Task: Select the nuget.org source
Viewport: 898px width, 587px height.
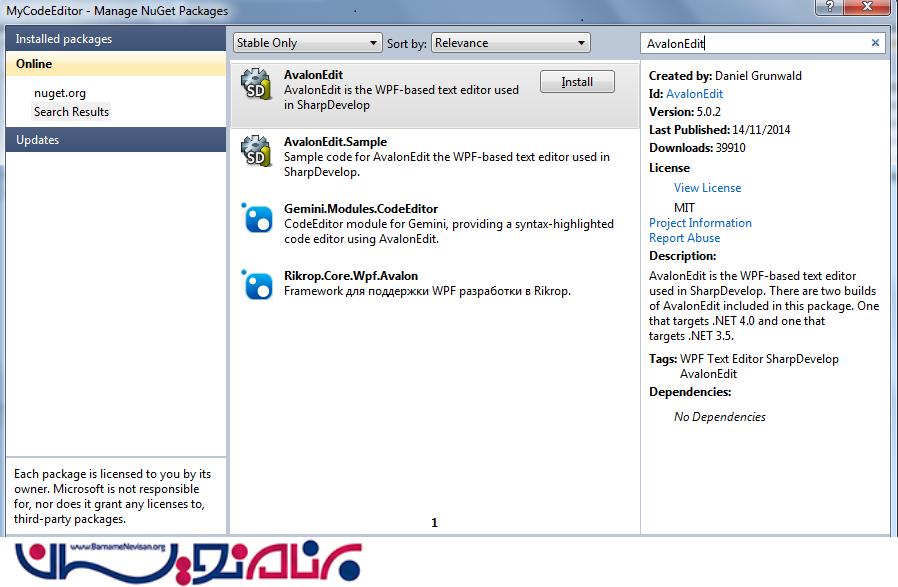Action: click(60, 93)
